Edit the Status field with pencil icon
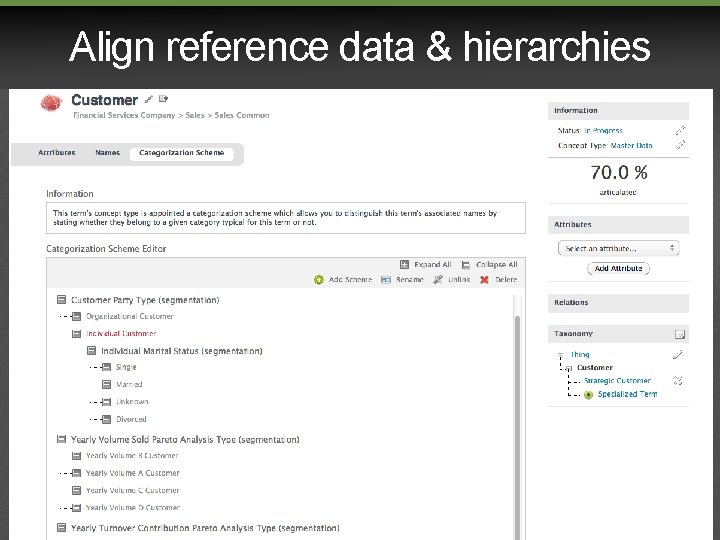 point(680,131)
